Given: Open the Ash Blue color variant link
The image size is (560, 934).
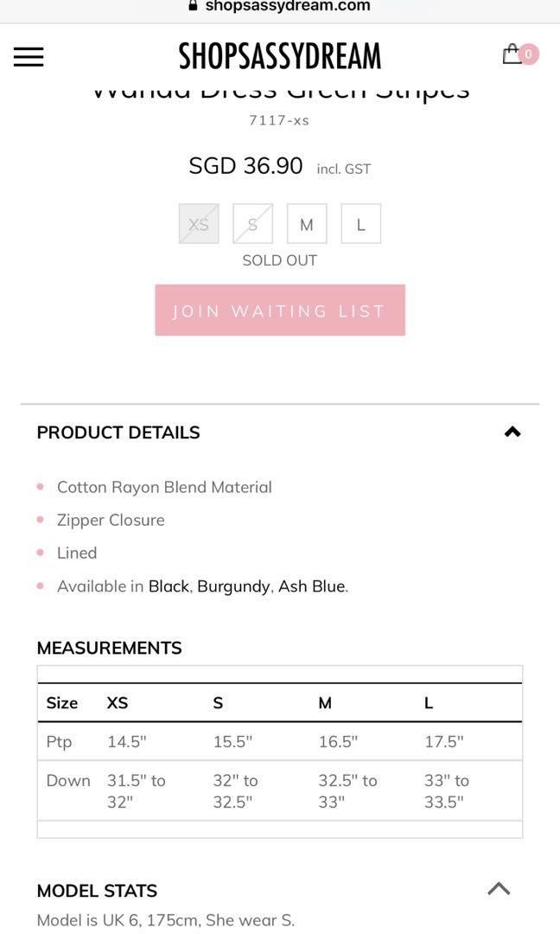Looking at the screenshot, I should coord(312,586).
